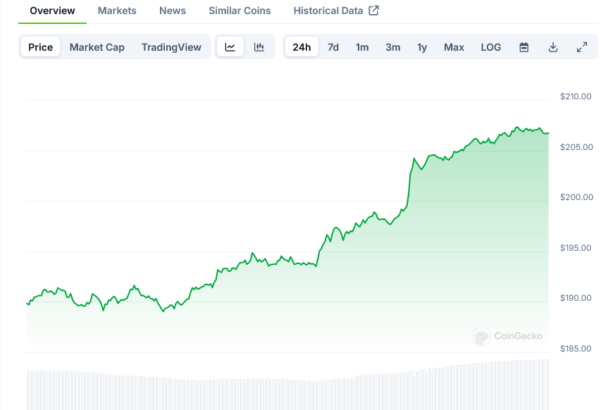Select the line chart icon
615x410 pixels.
pos(230,47)
